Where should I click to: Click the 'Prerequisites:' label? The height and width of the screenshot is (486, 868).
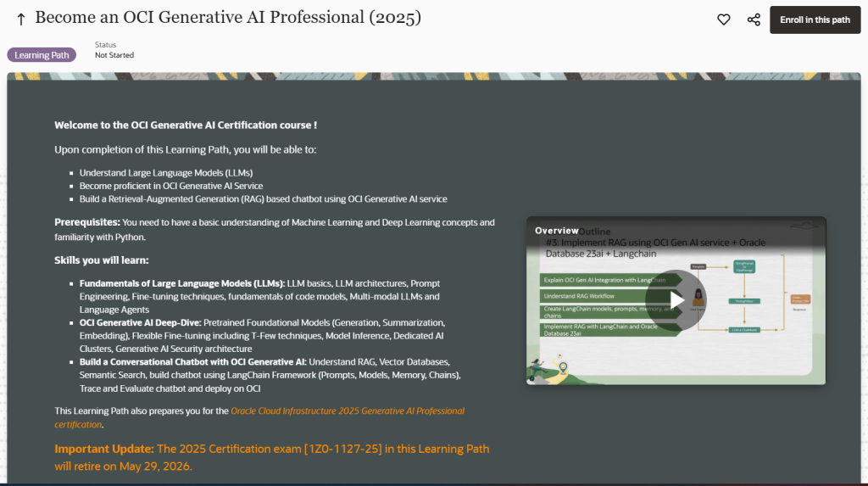[87, 222]
